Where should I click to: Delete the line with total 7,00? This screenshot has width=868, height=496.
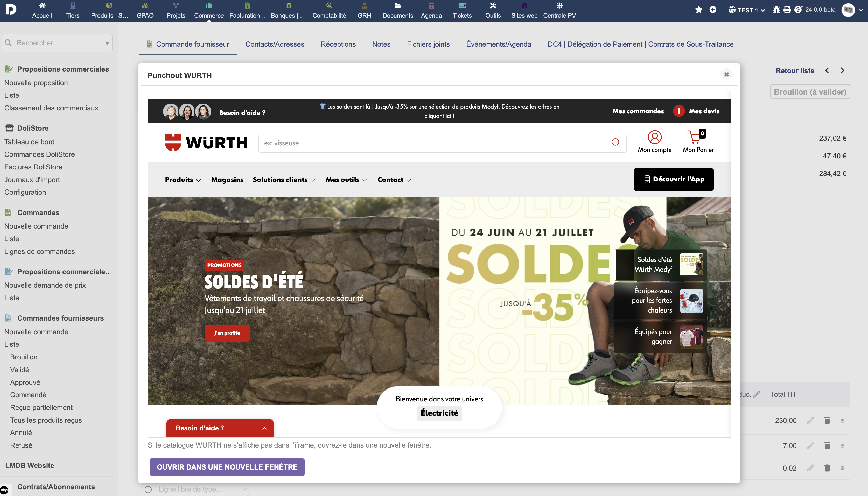coord(827,445)
